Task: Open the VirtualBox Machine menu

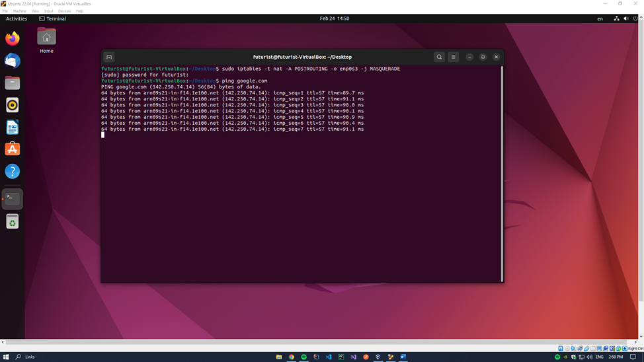Action: pyautogui.click(x=19, y=11)
